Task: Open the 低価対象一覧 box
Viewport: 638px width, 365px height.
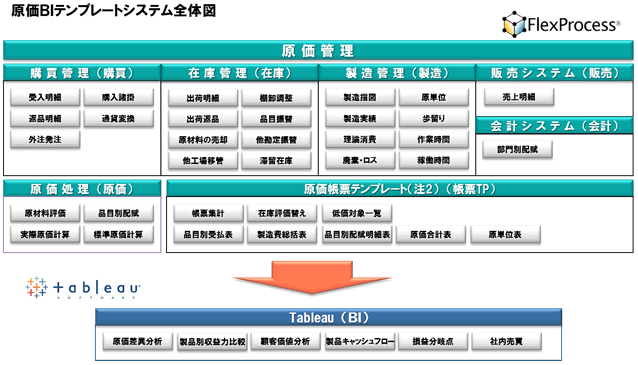Action: tap(356, 213)
